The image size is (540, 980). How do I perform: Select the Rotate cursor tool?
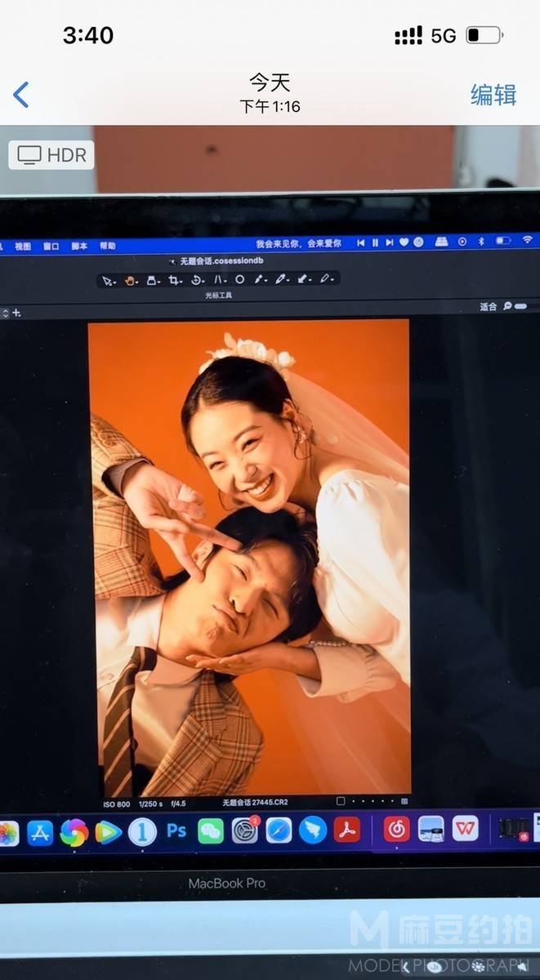pos(197,280)
